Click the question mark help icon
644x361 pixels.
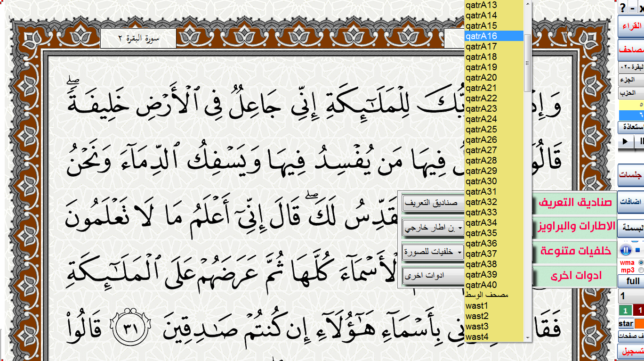click(x=623, y=7)
